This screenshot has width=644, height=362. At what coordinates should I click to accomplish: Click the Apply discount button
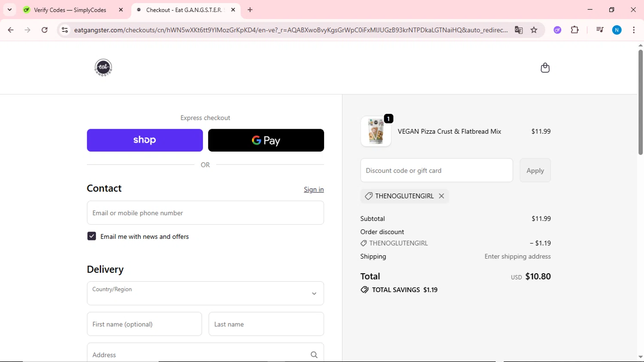(535, 170)
